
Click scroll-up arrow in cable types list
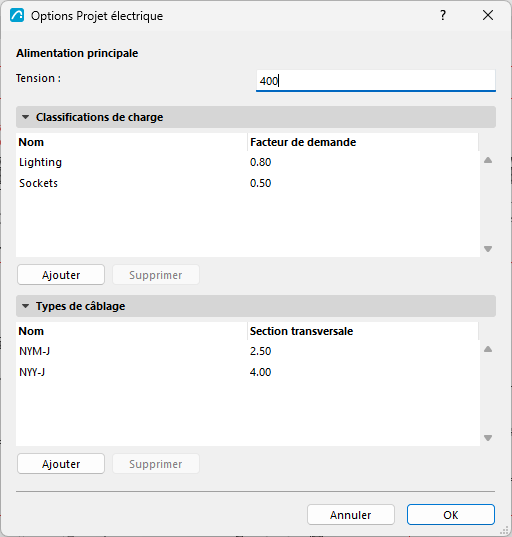[488, 349]
